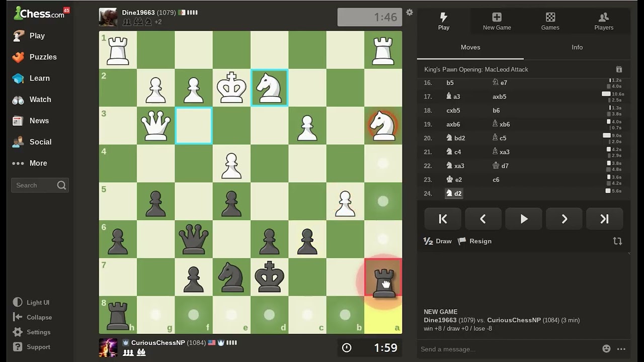Select move 18 cxb5 in list
Viewport: 644px width, 362px height.
(x=453, y=111)
